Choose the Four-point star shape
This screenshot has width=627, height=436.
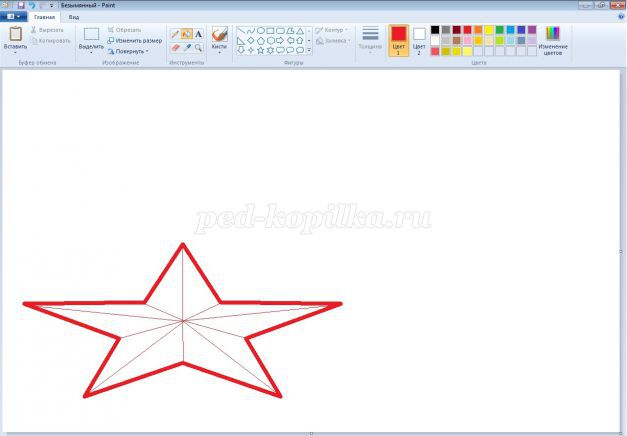tap(251, 50)
